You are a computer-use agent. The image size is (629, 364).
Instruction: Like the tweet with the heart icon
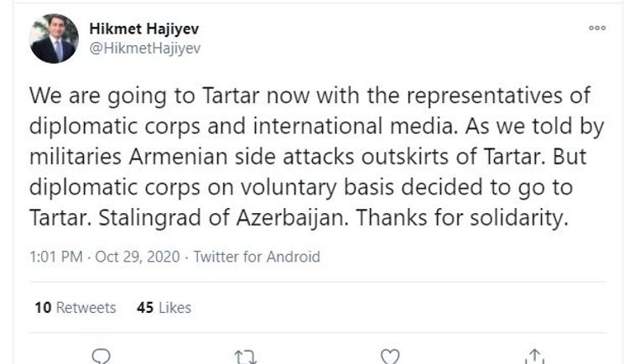(x=390, y=356)
